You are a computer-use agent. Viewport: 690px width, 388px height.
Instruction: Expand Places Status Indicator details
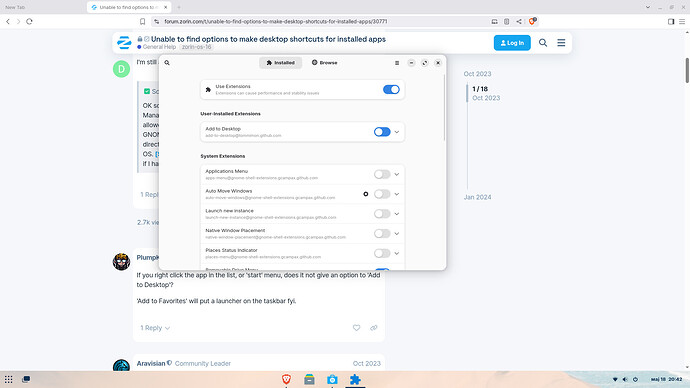397,253
